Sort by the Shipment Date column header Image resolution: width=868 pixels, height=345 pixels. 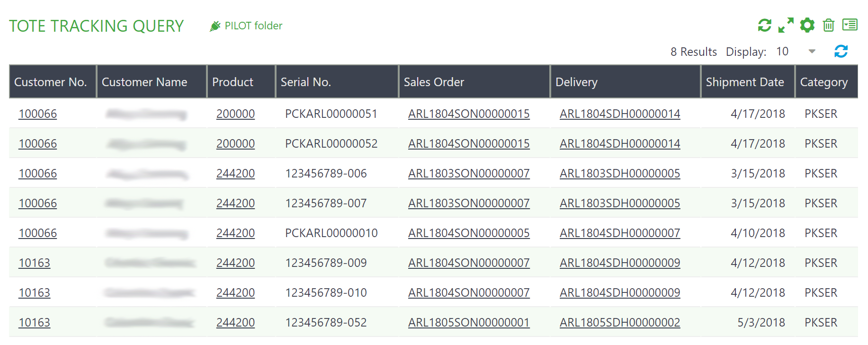pyautogui.click(x=745, y=82)
